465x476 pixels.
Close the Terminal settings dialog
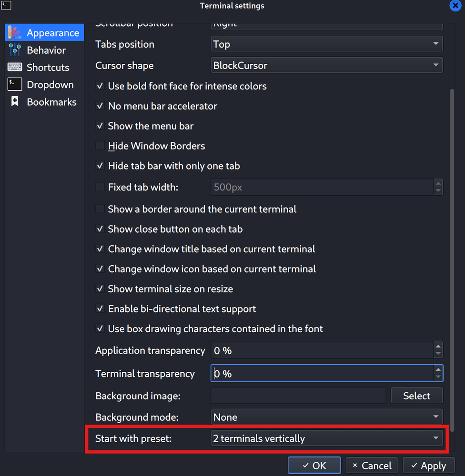(x=455, y=6)
